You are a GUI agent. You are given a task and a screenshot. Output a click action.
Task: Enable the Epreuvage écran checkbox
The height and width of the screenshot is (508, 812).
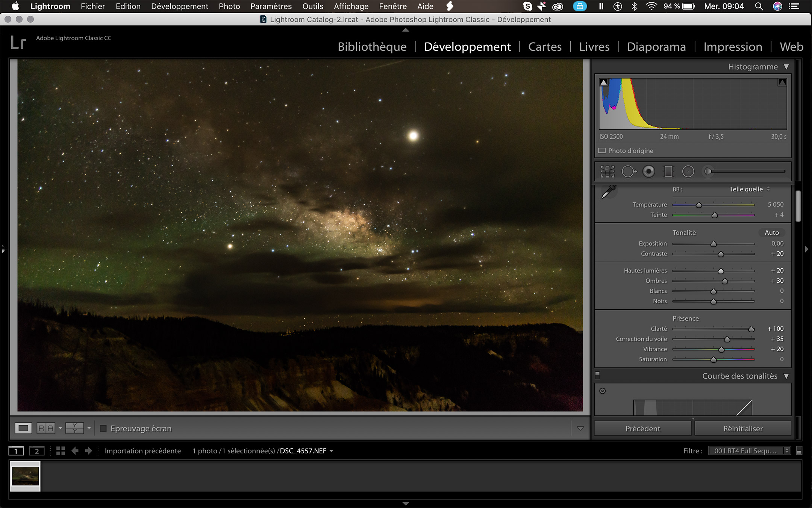coord(103,428)
